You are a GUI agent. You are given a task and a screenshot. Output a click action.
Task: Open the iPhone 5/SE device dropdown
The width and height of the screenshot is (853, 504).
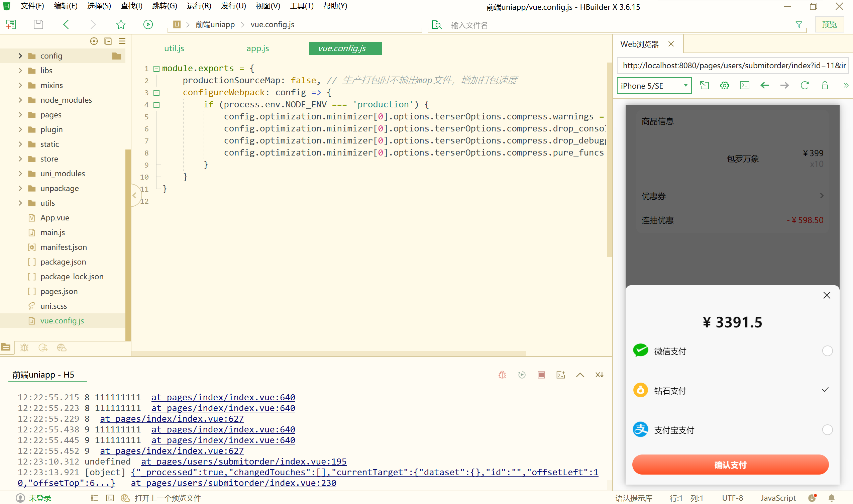[x=654, y=86]
